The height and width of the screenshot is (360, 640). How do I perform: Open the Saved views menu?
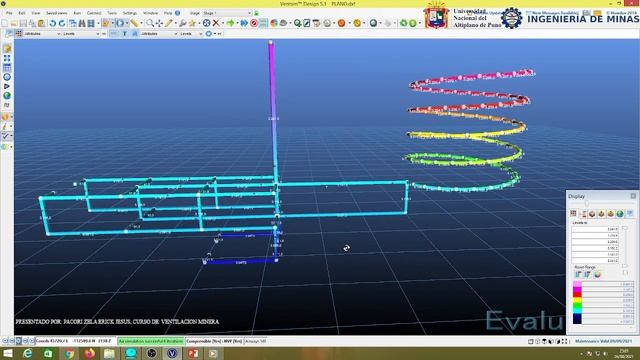pyautogui.click(x=56, y=13)
